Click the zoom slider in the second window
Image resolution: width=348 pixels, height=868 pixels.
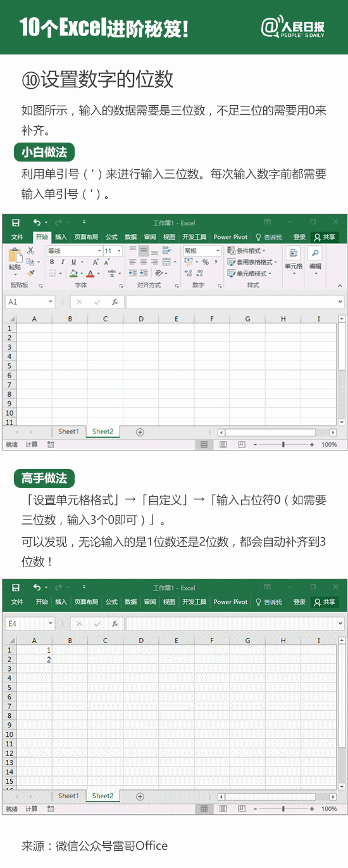click(283, 809)
